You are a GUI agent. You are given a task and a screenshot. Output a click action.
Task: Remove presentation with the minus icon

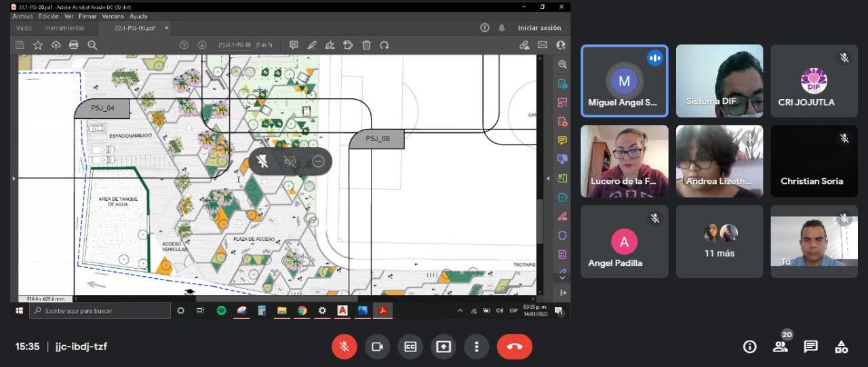click(x=318, y=161)
